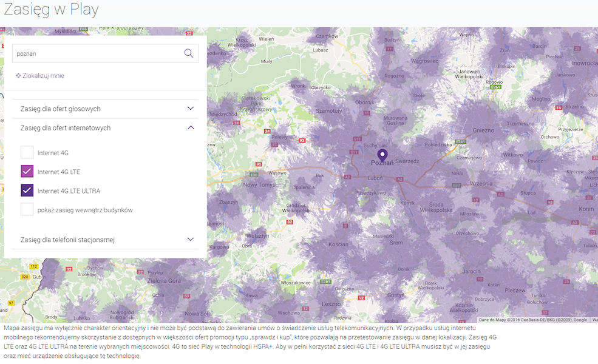The width and height of the screenshot is (598, 364).
Task: Click the Poznań location pin marker
Action: pos(382,155)
